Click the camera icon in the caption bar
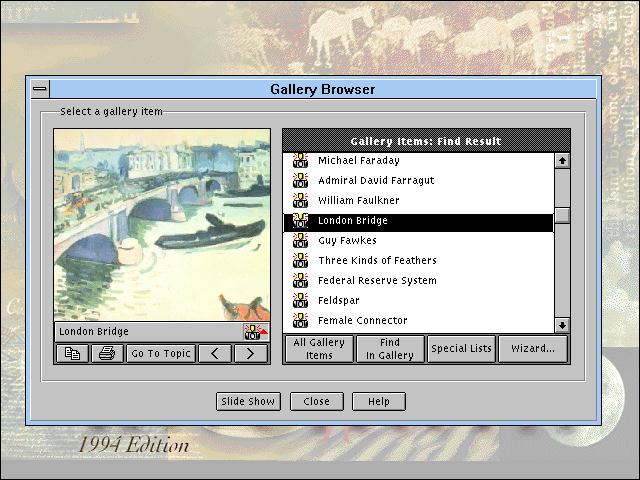The image size is (640, 480). click(256, 332)
